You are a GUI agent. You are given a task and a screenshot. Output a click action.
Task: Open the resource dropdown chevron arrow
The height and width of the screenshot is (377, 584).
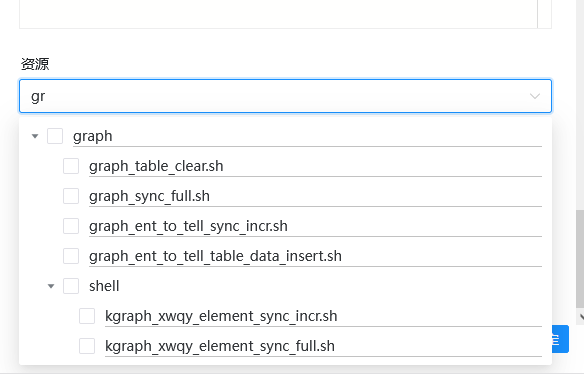(535, 96)
